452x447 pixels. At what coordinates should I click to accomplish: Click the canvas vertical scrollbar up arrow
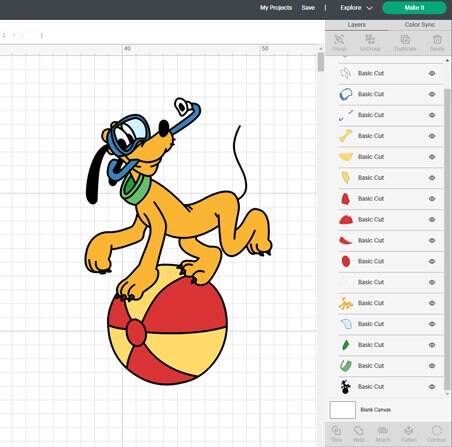321,49
